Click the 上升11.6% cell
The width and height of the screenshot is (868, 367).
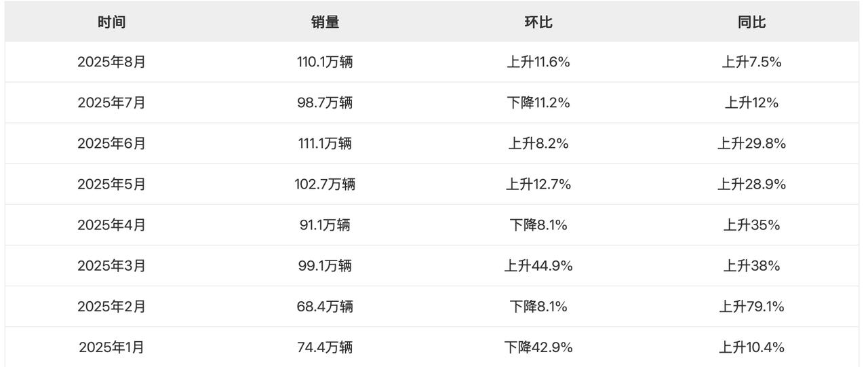538,62
